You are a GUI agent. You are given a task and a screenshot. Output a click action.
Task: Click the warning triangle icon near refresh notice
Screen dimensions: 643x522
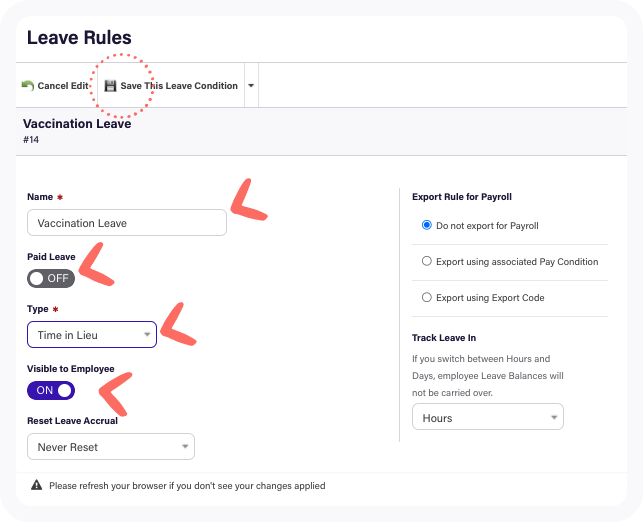(x=36, y=485)
